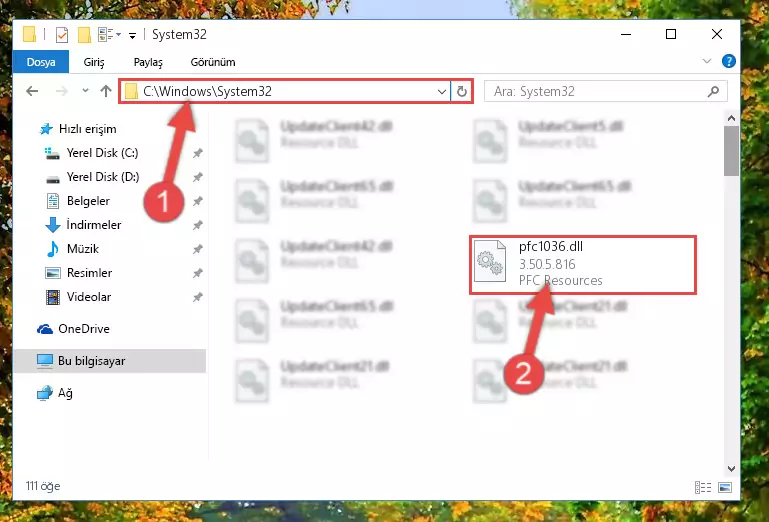The width and height of the screenshot is (769, 522).
Task: Open the Dosya menu
Action: 41,62
